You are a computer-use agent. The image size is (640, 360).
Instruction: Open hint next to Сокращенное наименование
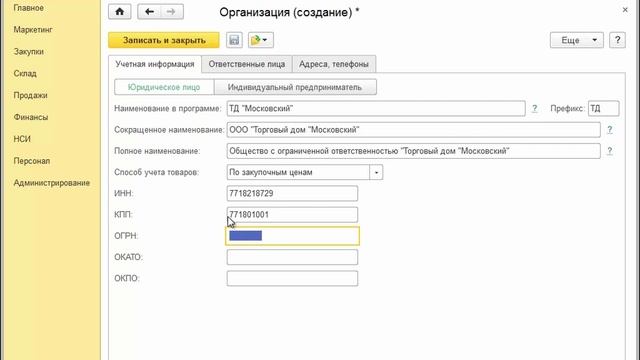pos(609,130)
